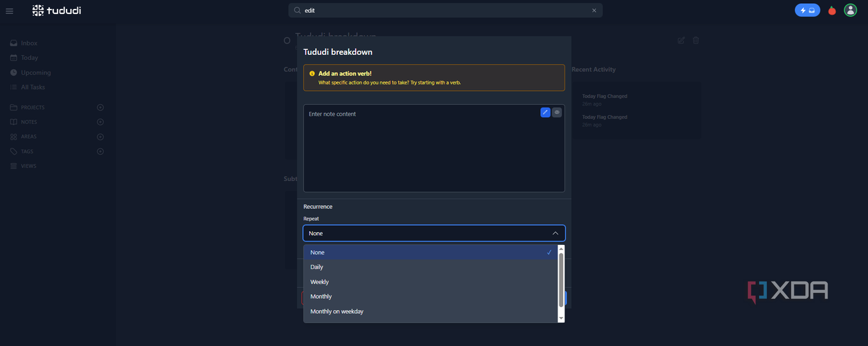868x346 pixels.
Task: Collapse the Repeat dropdown box
Action: click(x=434, y=233)
